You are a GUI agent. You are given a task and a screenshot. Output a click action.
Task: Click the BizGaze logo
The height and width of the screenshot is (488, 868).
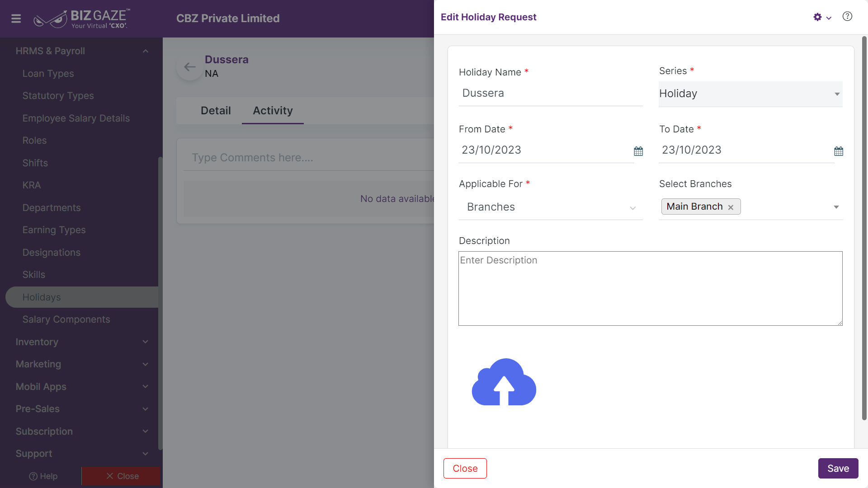pyautogui.click(x=82, y=19)
